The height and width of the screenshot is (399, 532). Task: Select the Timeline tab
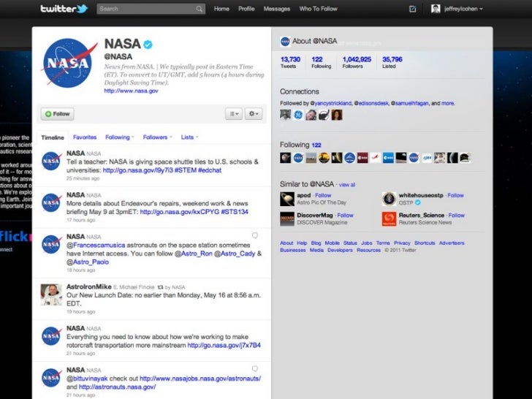pos(53,137)
